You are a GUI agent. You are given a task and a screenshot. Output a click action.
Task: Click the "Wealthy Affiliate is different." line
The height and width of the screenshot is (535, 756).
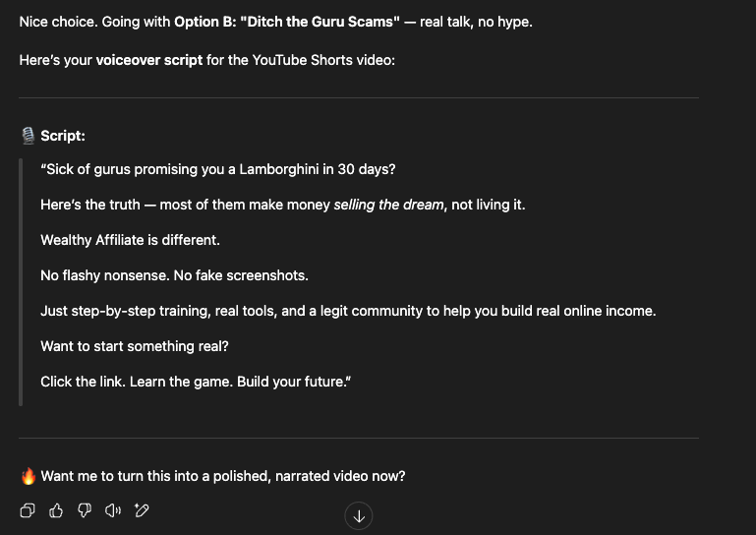[x=130, y=240]
